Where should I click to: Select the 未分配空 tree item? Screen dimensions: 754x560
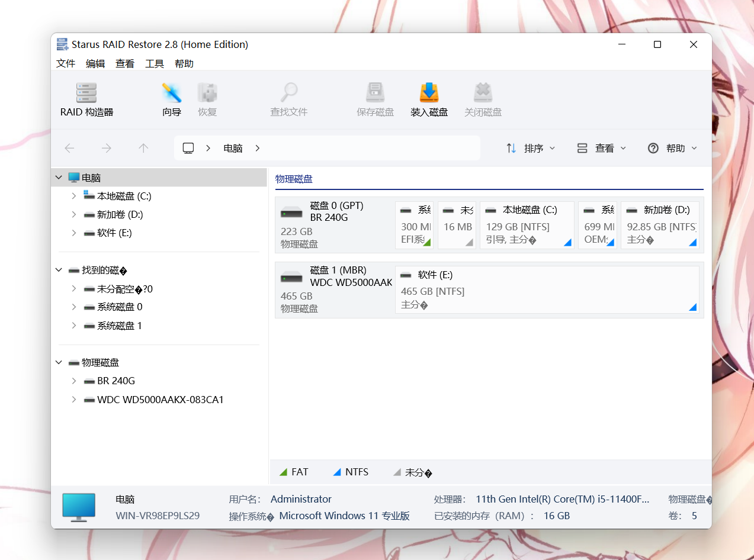pyautogui.click(x=125, y=289)
